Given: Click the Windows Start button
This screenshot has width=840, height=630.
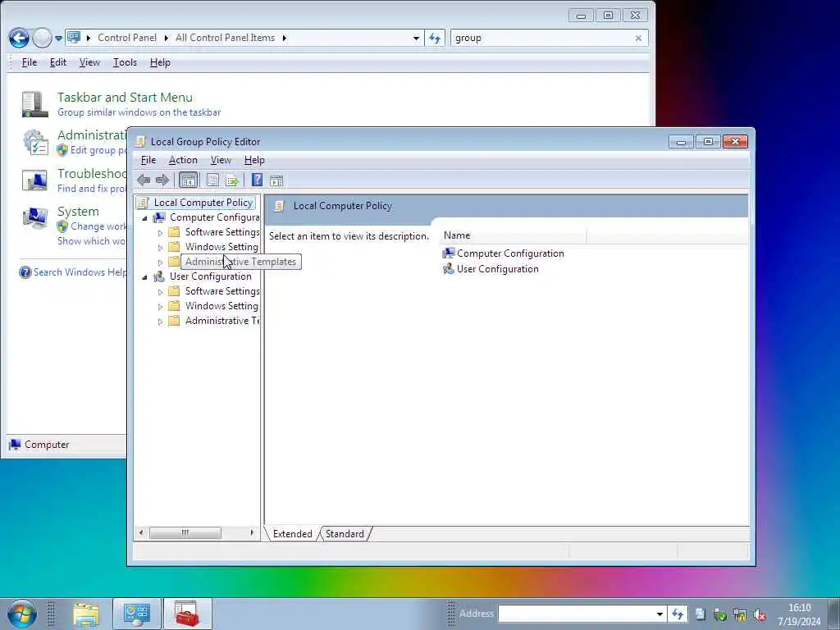Looking at the screenshot, I should point(22,614).
